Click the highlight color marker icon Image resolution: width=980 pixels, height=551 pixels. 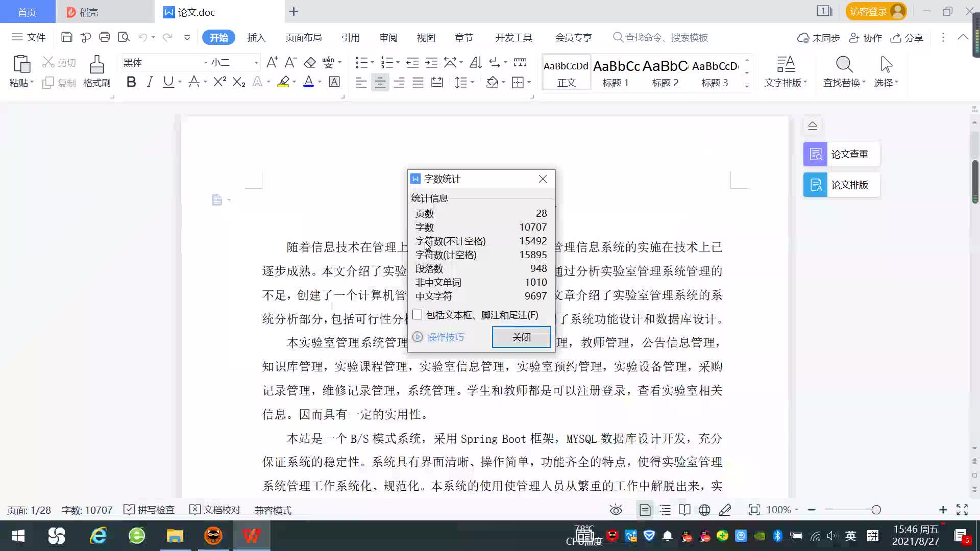click(283, 82)
